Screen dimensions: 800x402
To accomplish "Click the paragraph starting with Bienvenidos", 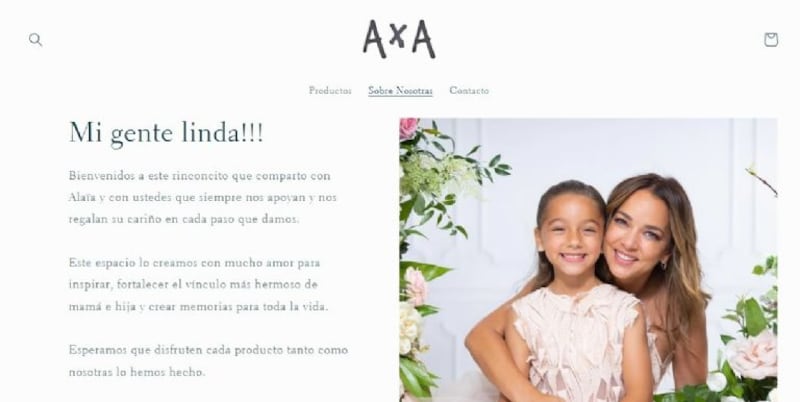I will point(203,197).
